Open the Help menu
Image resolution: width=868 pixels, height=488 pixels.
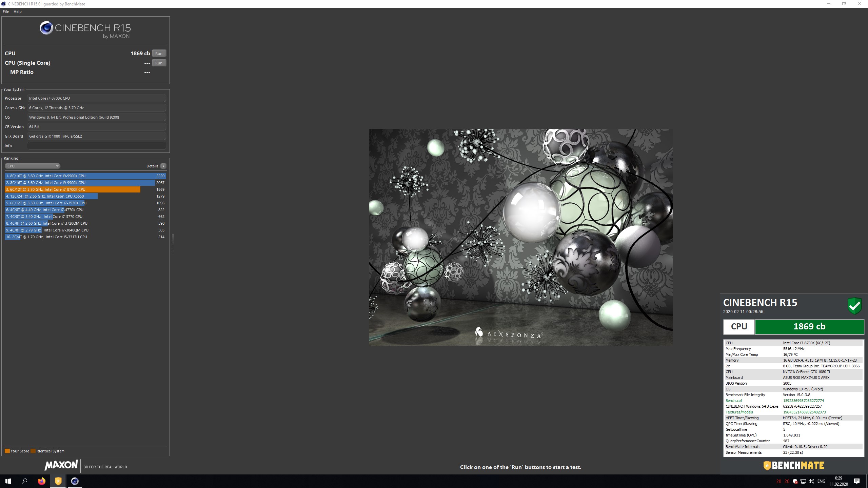click(18, 12)
